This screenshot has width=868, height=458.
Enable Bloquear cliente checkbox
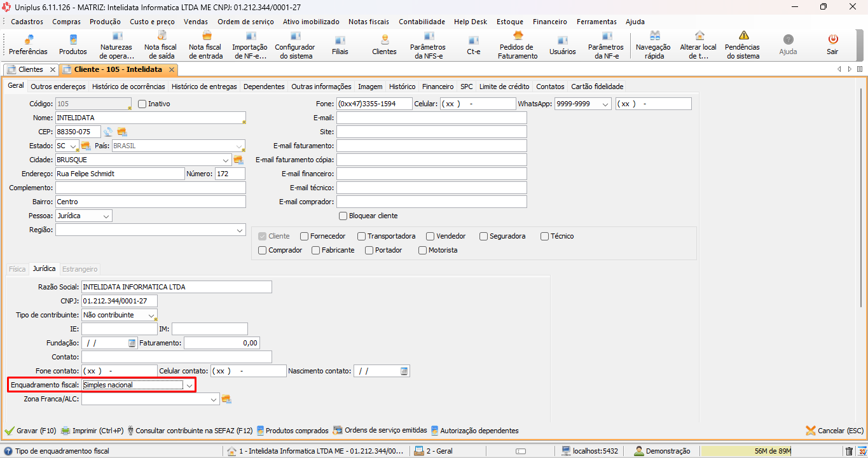click(343, 216)
